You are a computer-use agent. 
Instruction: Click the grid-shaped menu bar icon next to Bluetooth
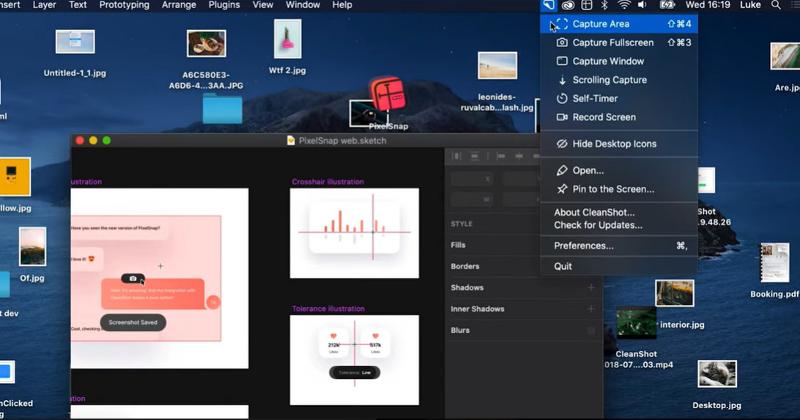pos(587,5)
